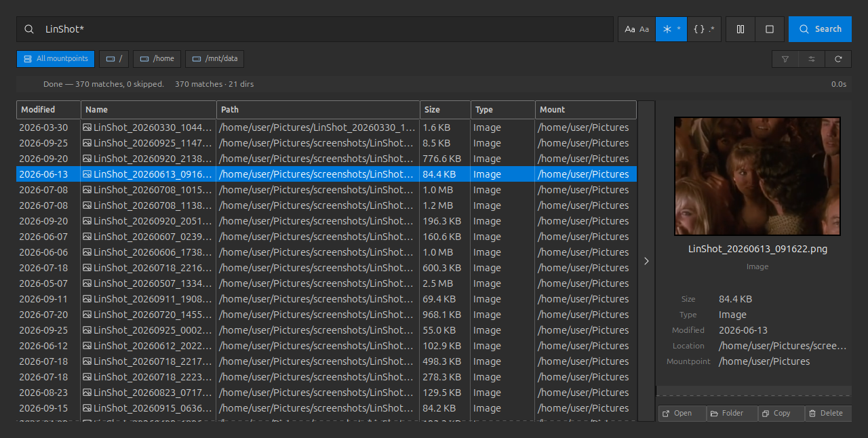Click image icon of LinShot_20260612_2022 row
Image resolution: width=868 pixels, height=438 pixels.
(x=87, y=346)
